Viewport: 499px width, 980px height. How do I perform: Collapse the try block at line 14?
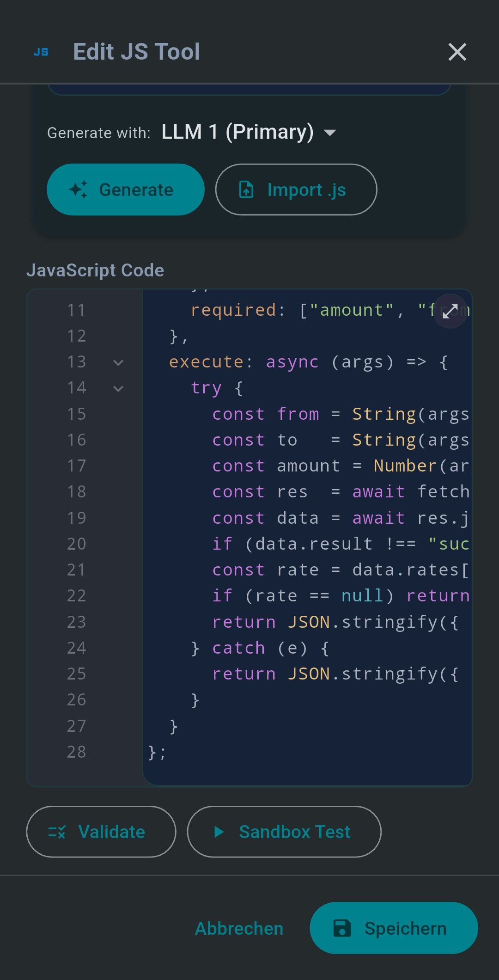point(118,389)
